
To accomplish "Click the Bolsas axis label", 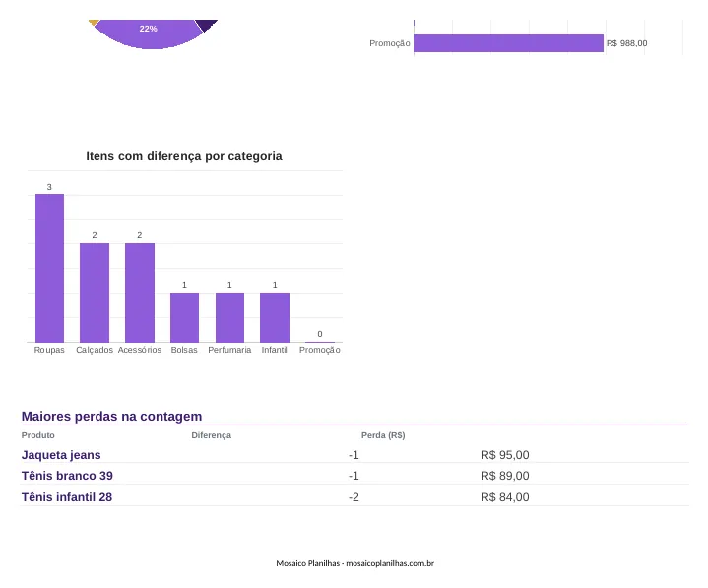I will (x=184, y=350).
